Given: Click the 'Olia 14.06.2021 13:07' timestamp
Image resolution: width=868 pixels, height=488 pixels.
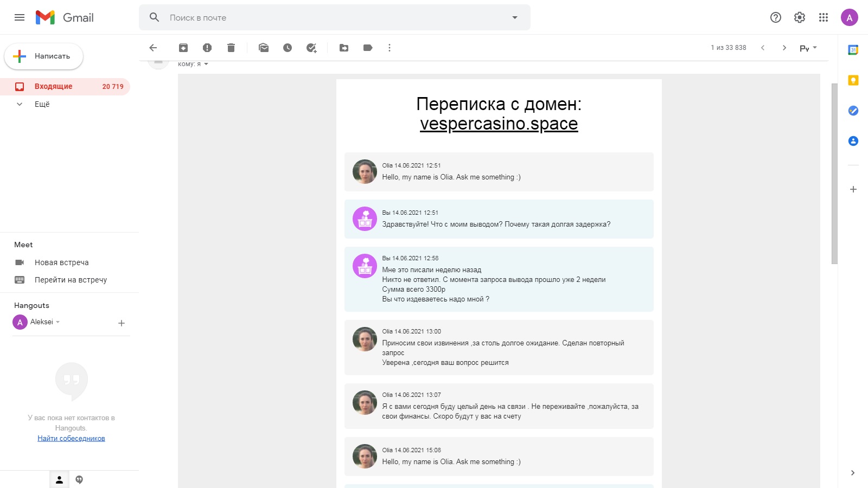Looking at the screenshot, I should pos(411,395).
